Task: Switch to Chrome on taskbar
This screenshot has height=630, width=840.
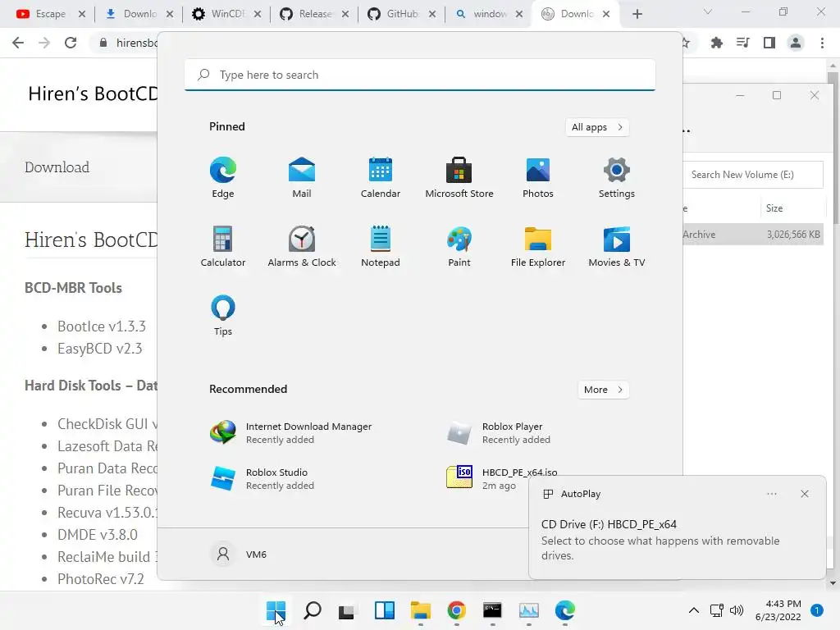Action: (456, 610)
